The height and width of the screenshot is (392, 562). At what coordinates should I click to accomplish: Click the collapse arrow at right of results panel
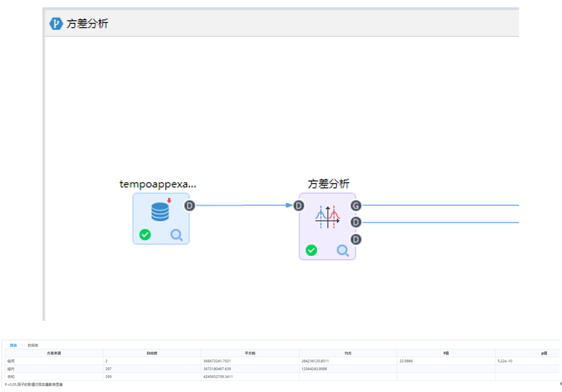coord(560,384)
